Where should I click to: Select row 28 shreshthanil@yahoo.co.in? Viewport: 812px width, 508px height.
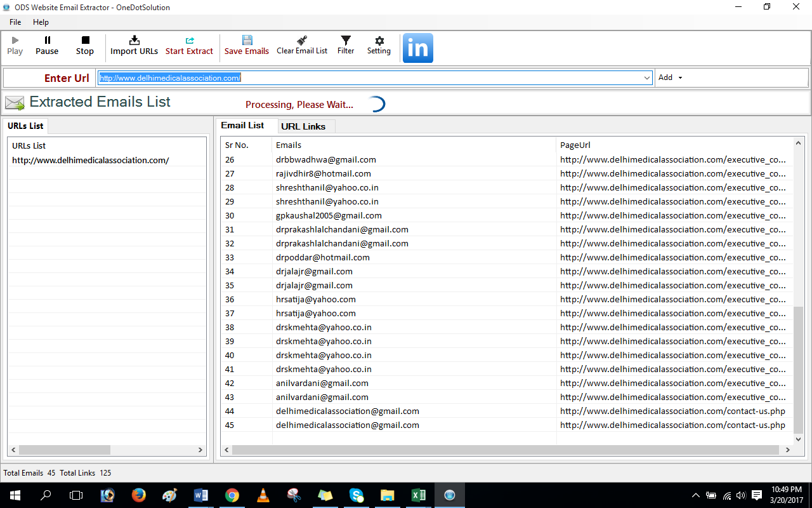click(507, 187)
